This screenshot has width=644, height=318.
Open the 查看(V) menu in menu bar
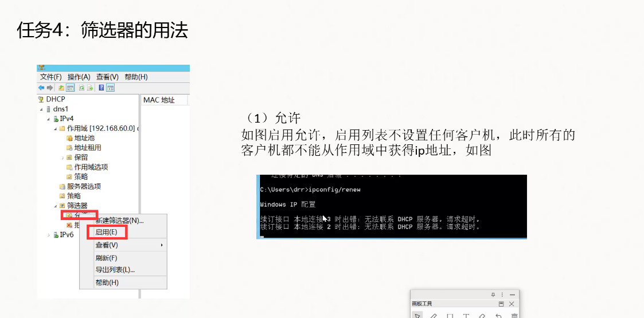(107, 77)
